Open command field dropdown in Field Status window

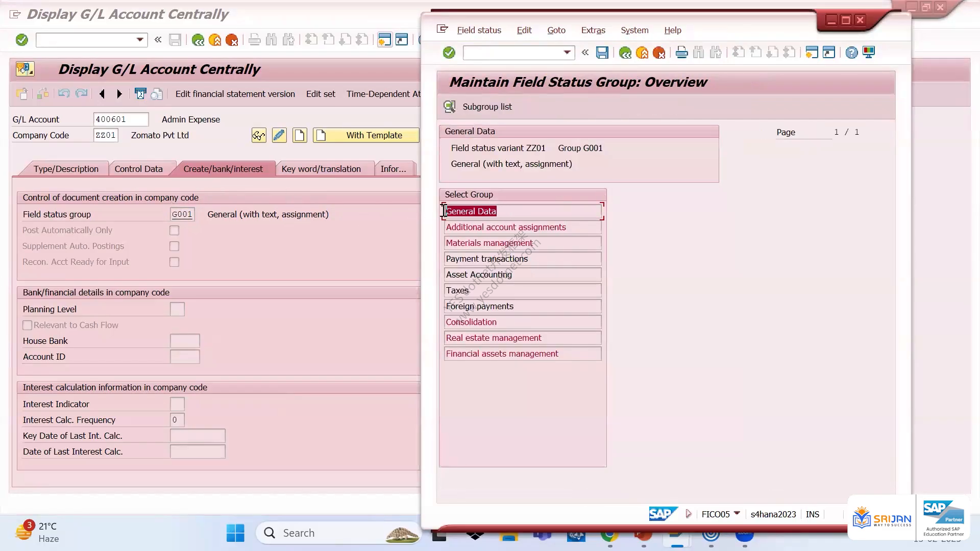pyautogui.click(x=567, y=53)
